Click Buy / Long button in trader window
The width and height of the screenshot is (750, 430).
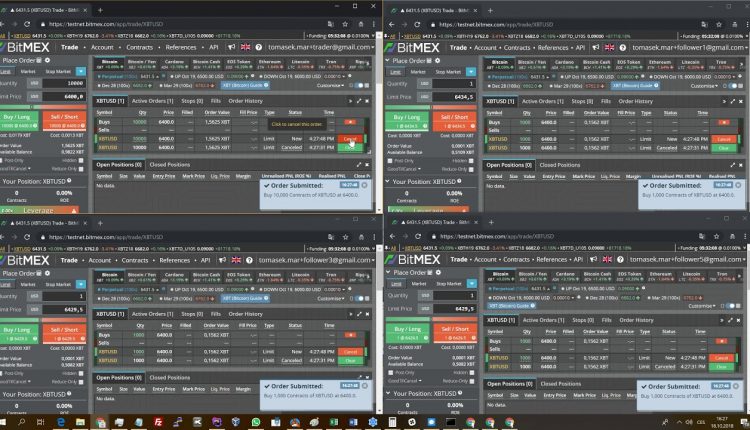(19, 121)
